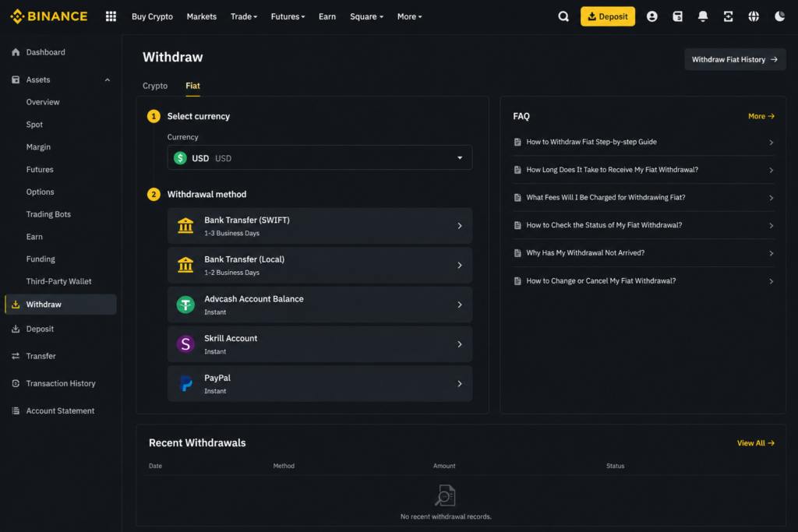The height and width of the screenshot is (532, 798).
Task: Open the Trade dropdown menu
Action: coord(244,16)
